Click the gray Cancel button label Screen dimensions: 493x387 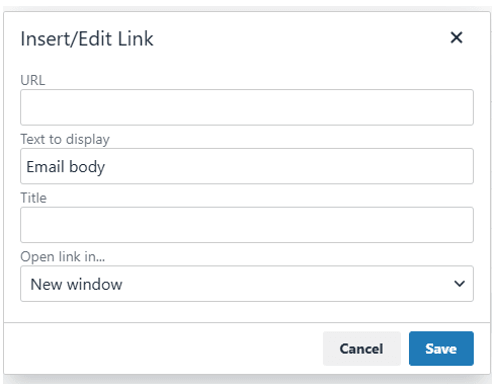[361, 349]
